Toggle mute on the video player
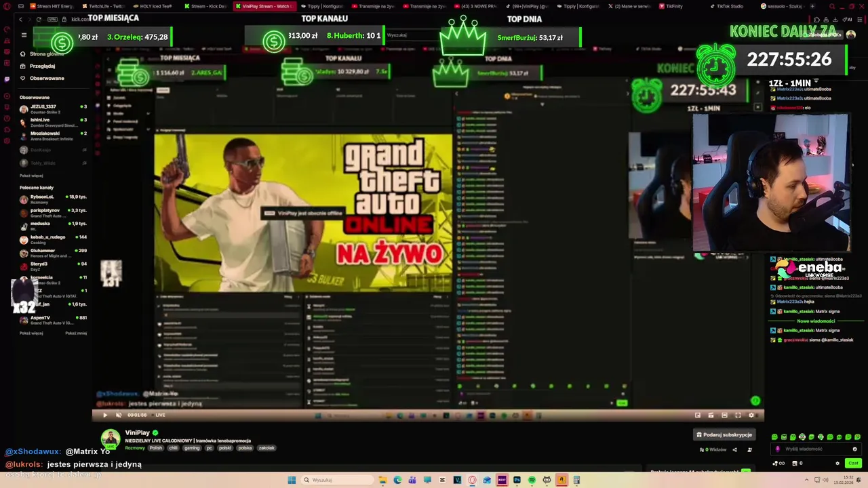 pyautogui.click(x=119, y=415)
